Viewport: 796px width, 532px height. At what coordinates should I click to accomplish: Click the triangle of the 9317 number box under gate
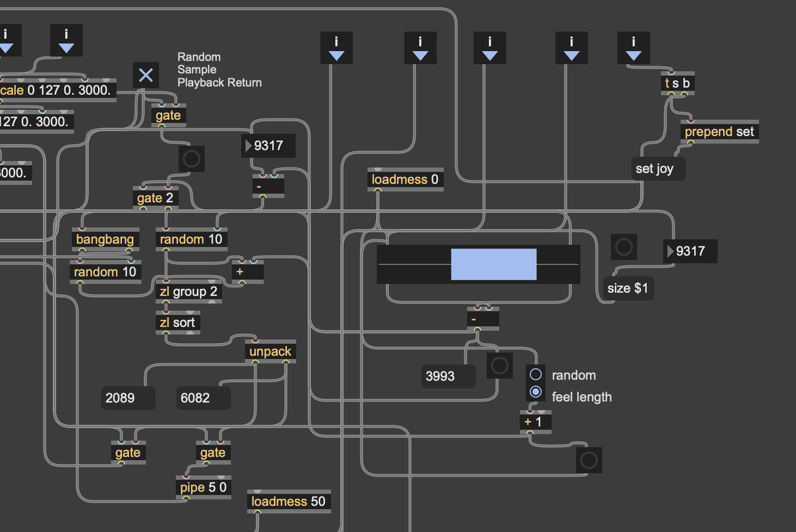pyautogui.click(x=248, y=146)
